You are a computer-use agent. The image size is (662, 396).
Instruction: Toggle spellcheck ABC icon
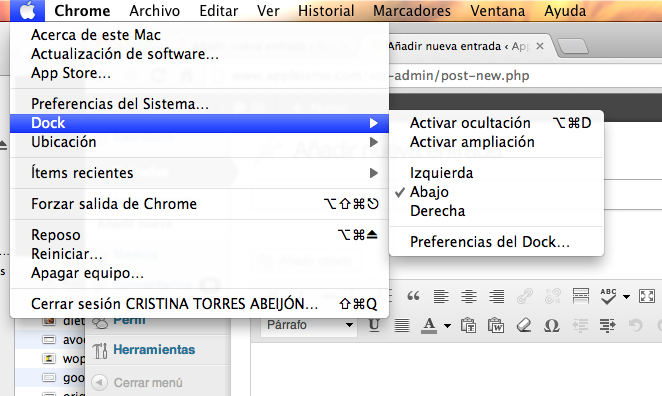click(608, 296)
